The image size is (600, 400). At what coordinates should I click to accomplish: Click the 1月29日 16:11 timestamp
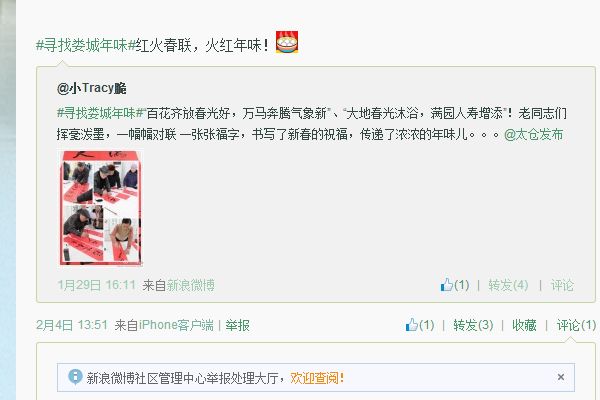click(x=96, y=285)
